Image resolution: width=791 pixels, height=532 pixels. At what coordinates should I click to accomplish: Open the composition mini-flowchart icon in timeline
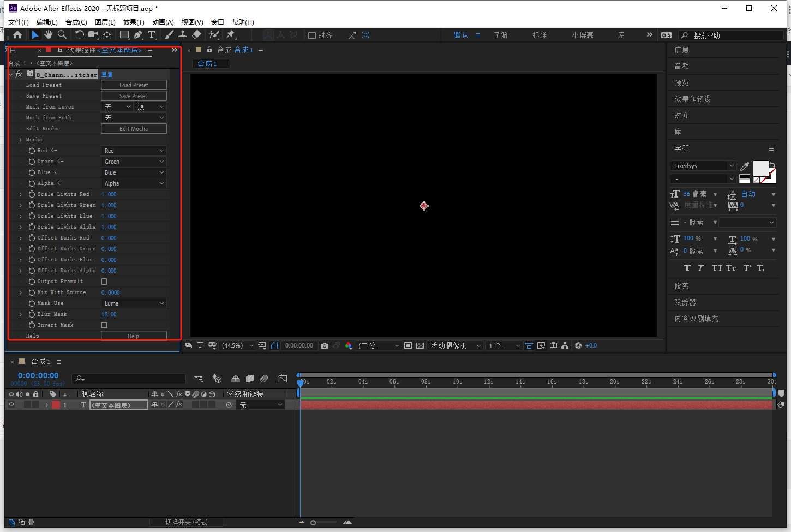199,379
